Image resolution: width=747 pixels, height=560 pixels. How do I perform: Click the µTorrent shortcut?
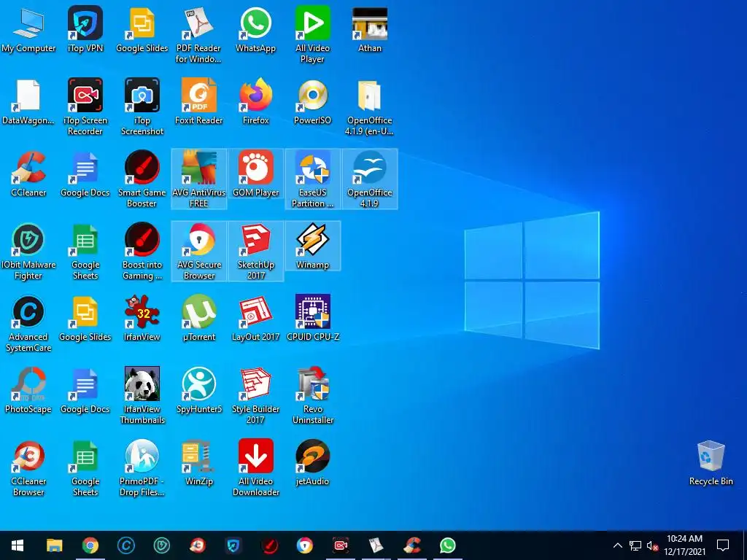(198, 319)
